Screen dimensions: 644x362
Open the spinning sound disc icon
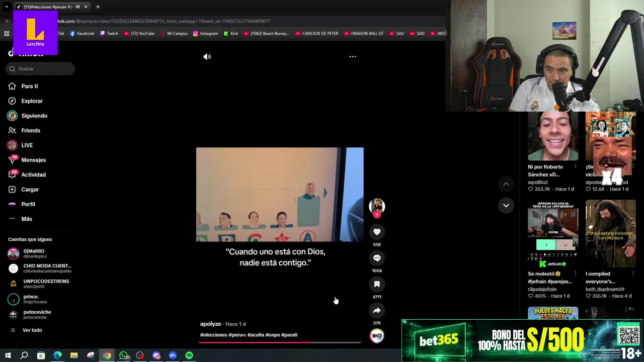377,336
